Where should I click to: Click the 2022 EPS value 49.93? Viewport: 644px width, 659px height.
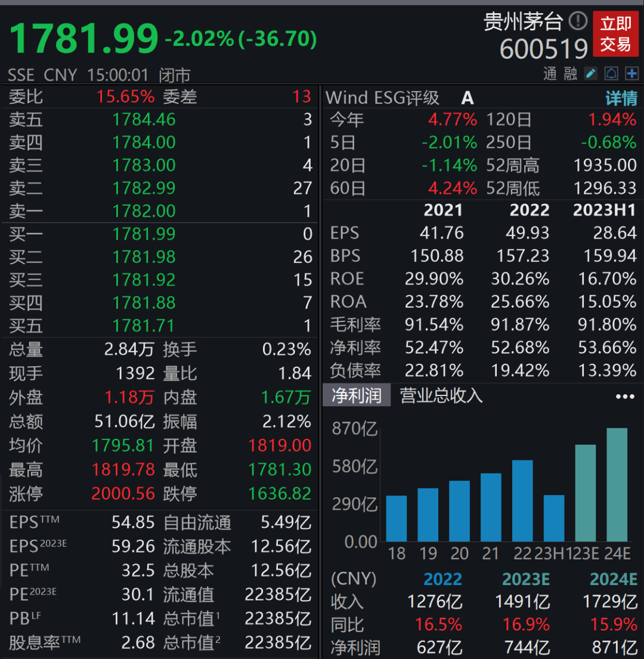(x=527, y=233)
